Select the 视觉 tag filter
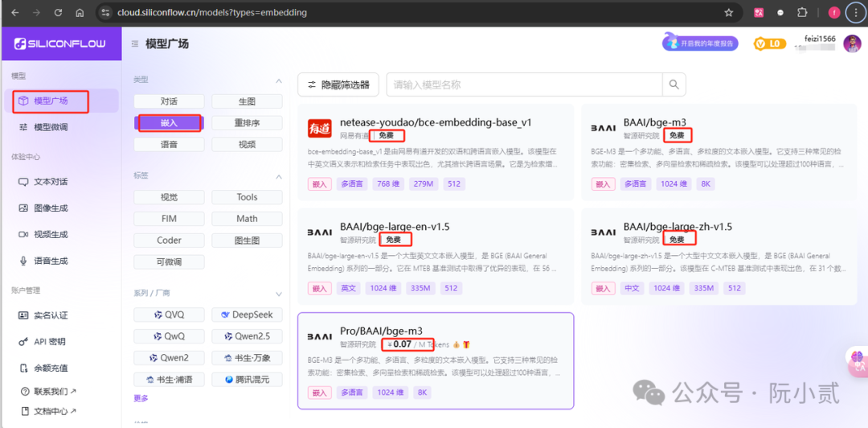 [169, 197]
